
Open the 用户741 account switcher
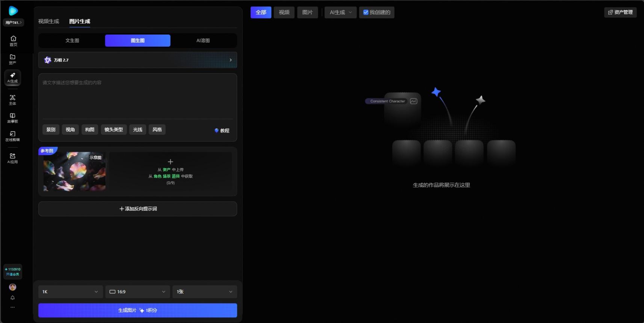(x=14, y=23)
